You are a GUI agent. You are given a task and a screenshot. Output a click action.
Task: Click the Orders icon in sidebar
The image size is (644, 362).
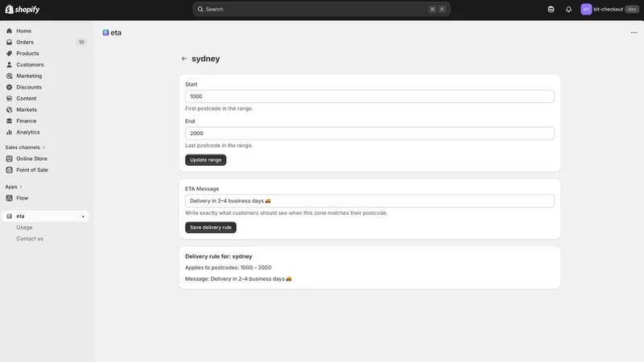point(9,43)
